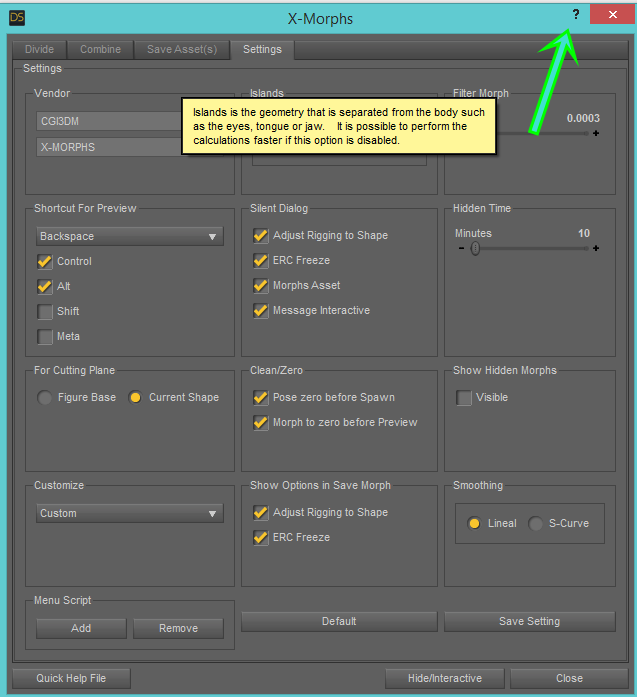Open the Backspace shortcut dropdown
Image resolution: width=637 pixels, height=697 pixels.
(130, 236)
